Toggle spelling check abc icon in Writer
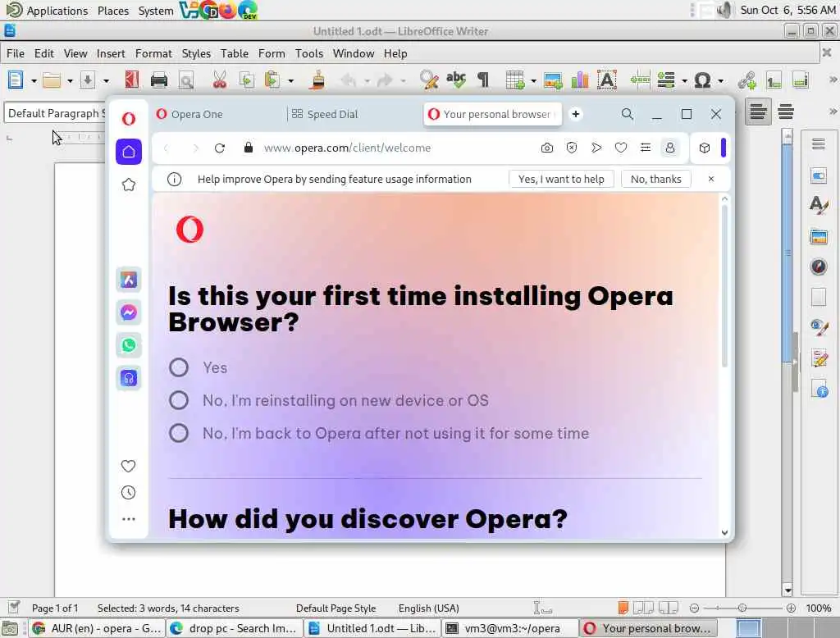The width and height of the screenshot is (840, 638). (x=456, y=80)
